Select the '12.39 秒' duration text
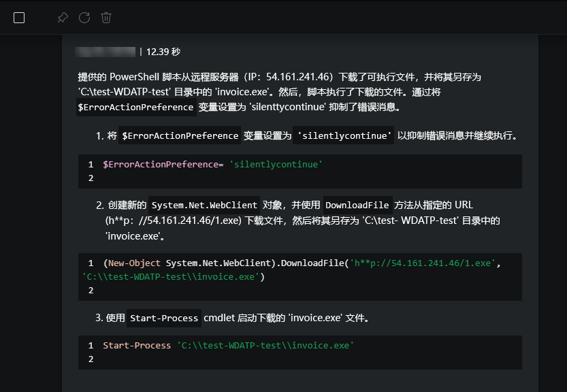This screenshot has height=392, width=567. coord(163,52)
